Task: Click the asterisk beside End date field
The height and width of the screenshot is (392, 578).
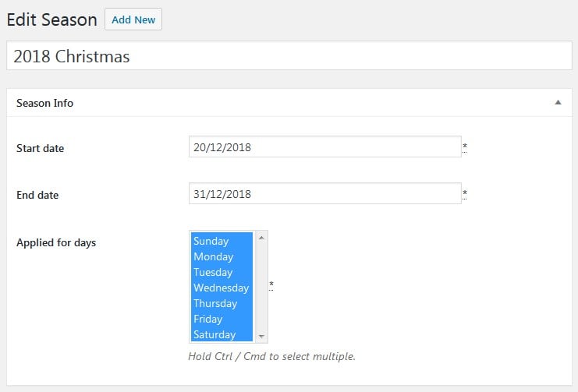Action: click(465, 193)
